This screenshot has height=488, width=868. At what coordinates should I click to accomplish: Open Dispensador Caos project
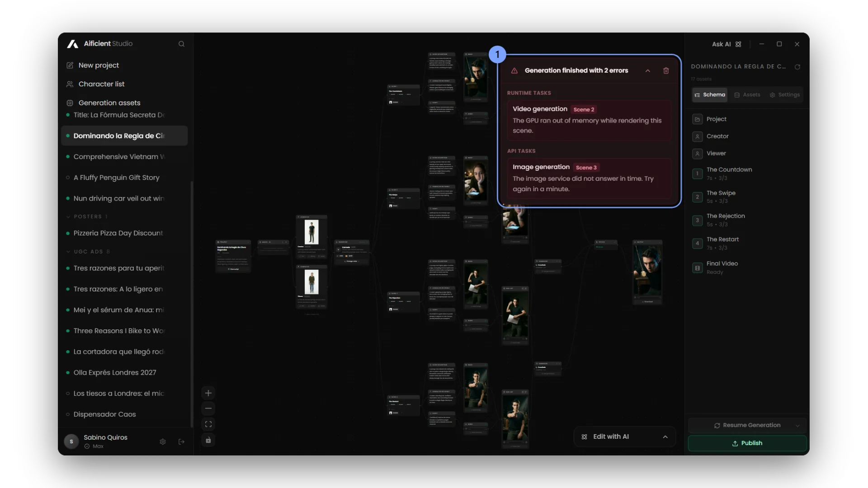(x=124, y=414)
